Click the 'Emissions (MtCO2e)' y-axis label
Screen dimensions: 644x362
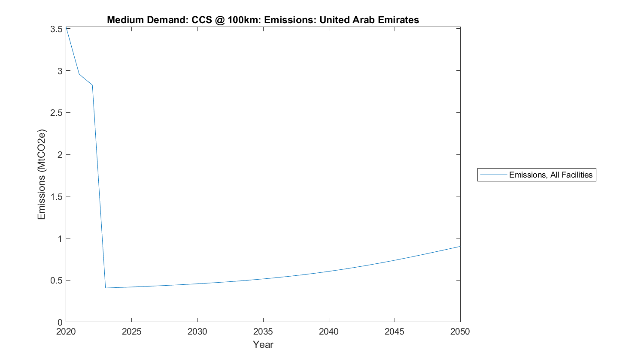click(x=41, y=175)
